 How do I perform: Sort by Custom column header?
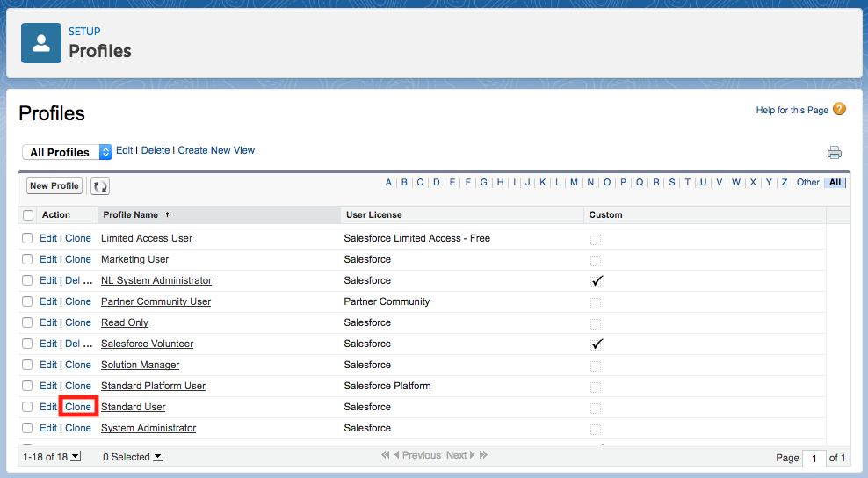click(x=605, y=215)
